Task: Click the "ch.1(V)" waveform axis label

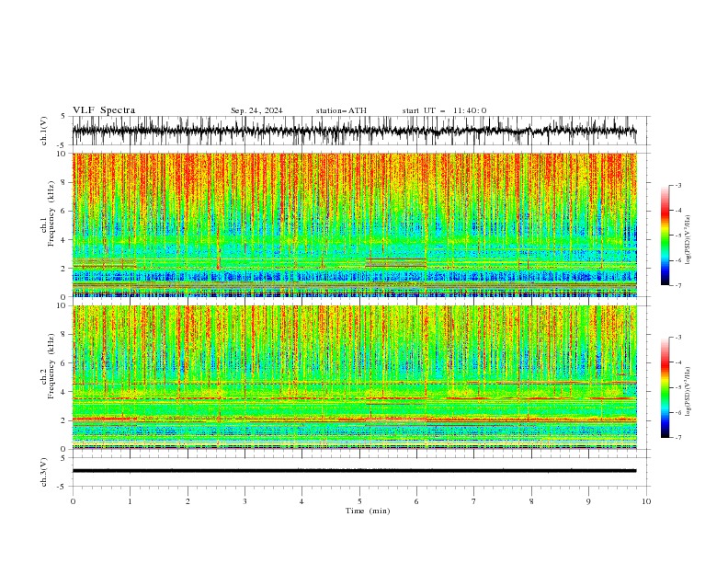Action: [x=44, y=131]
